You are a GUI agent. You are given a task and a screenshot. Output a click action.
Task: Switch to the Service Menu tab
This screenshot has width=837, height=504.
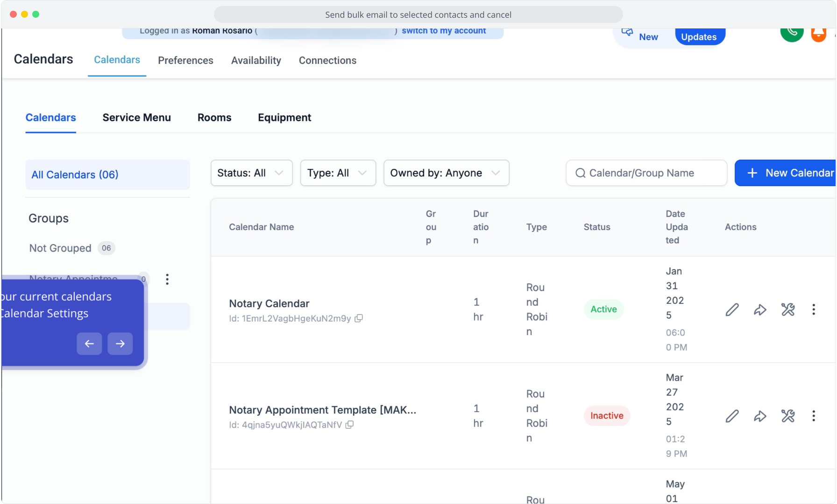[136, 118]
